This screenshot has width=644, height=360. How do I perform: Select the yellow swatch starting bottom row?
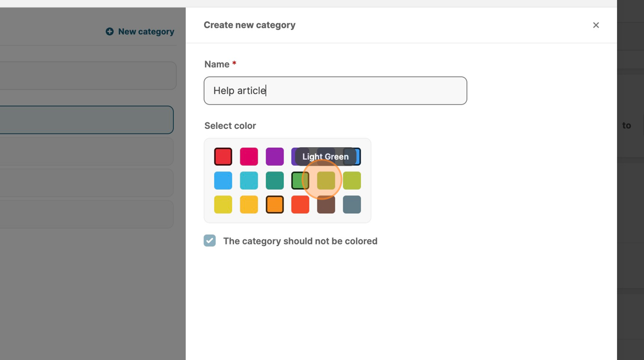223,205
